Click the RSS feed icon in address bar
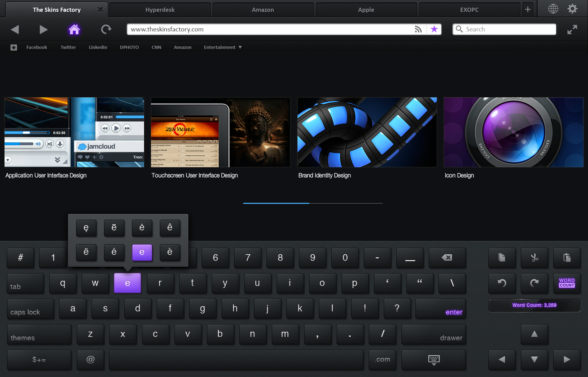Image resolution: width=588 pixels, height=377 pixels. 418,29
